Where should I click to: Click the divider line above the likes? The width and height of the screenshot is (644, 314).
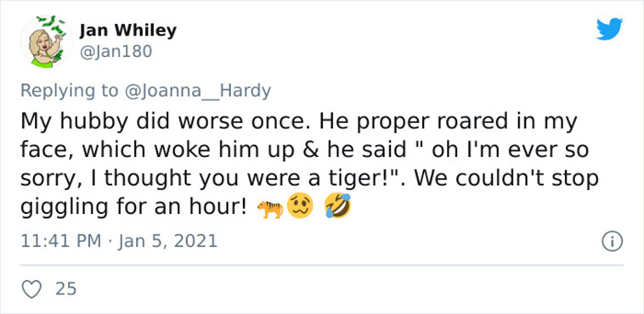[322, 265]
